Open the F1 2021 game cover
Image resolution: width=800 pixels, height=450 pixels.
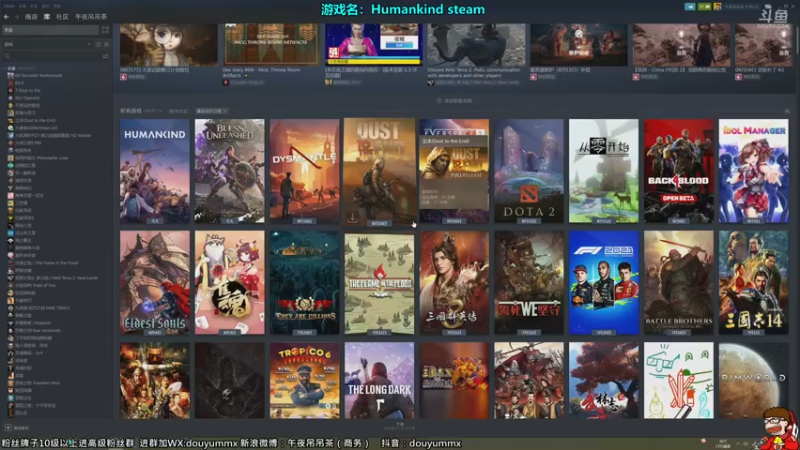604,283
